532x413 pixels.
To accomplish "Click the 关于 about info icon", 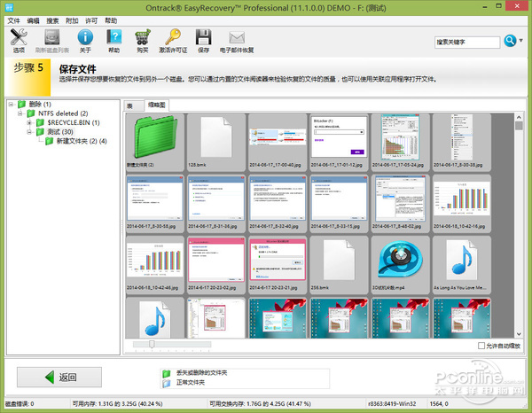I will point(85,41).
